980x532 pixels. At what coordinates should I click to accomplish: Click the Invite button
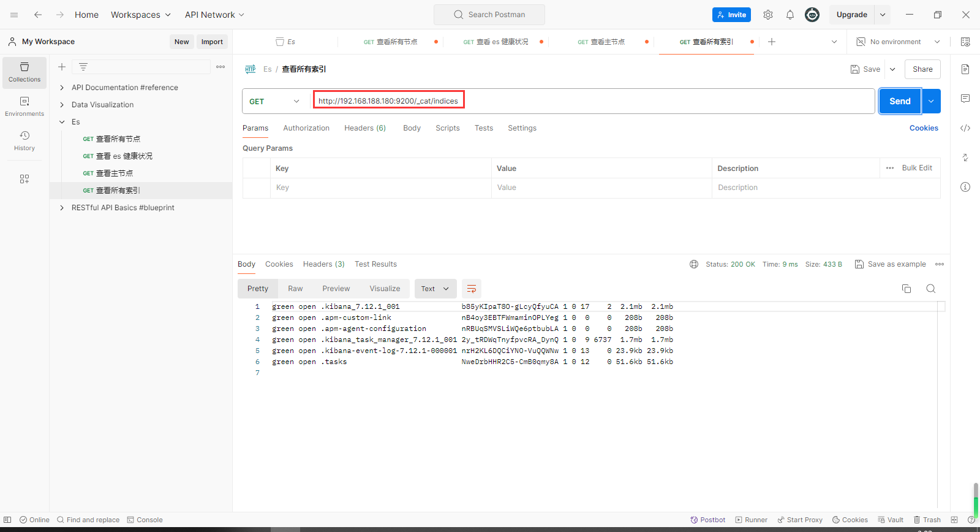(x=731, y=15)
